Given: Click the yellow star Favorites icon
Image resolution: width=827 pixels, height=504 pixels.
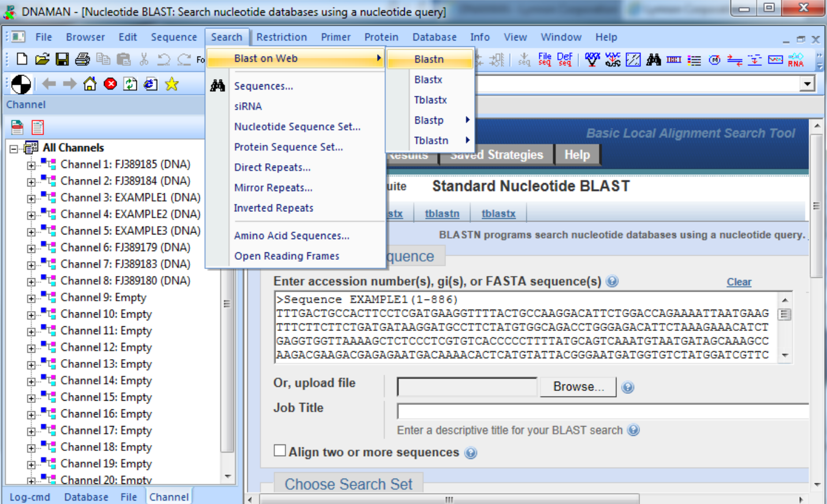Looking at the screenshot, I should [172, 84].
